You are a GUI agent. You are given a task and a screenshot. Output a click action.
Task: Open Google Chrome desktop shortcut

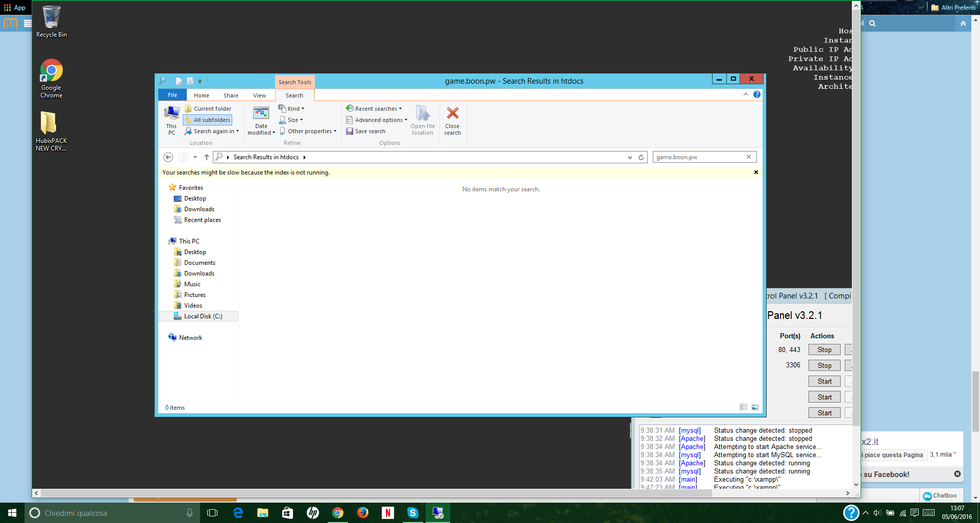pos(51,79)
